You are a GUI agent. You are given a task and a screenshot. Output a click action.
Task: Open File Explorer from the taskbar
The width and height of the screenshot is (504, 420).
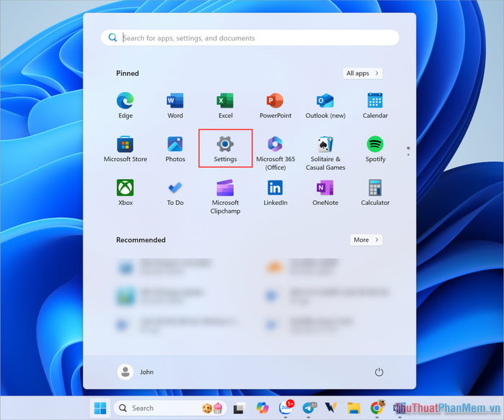[354, 408]
